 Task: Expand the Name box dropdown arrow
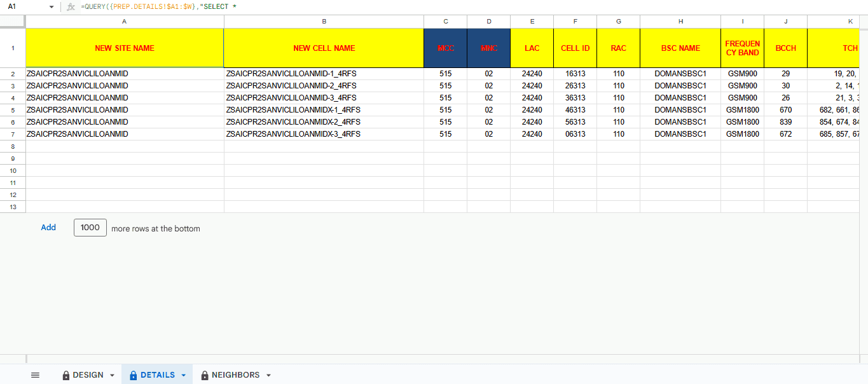(52, 7)
